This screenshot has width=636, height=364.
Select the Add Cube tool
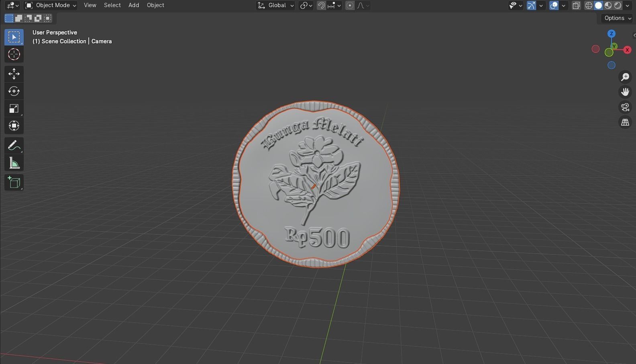point(14,182)
